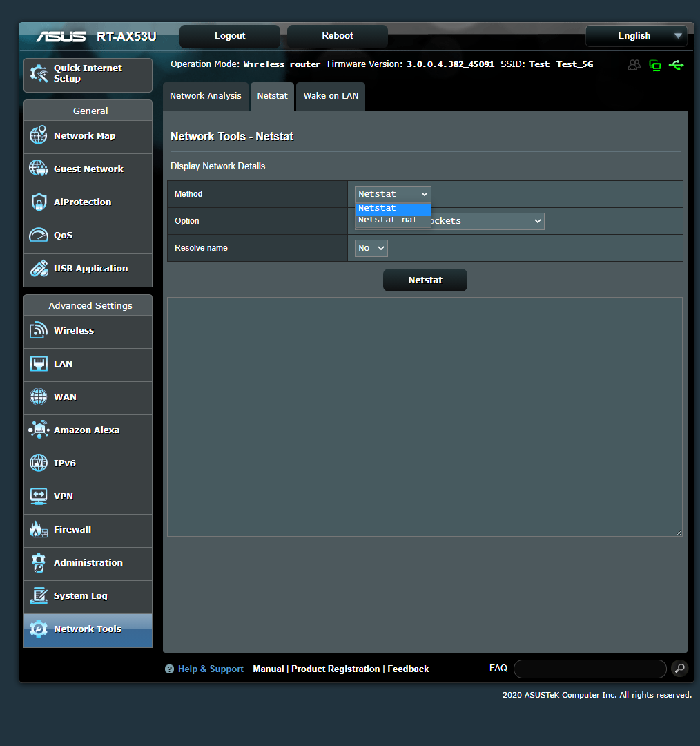Click the ASUS logo
This screenshot has height=746, width=700.
tap(61, 36)
